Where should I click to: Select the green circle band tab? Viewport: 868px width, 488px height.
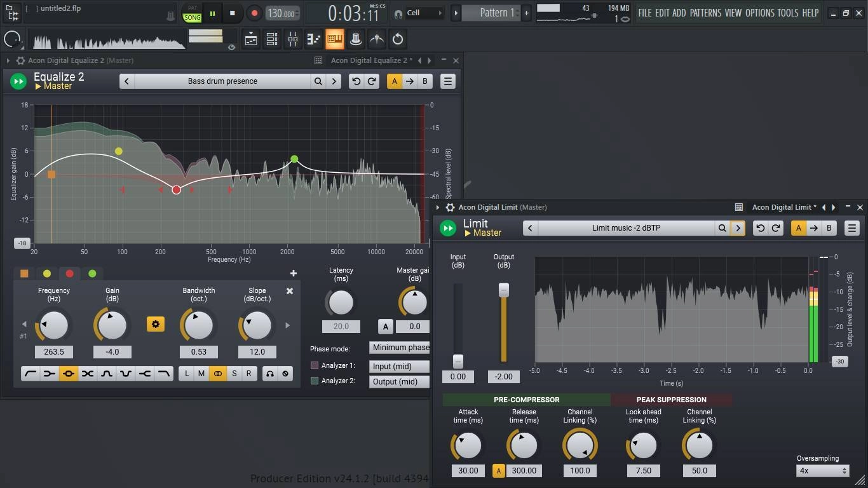(x=92, y=273)
